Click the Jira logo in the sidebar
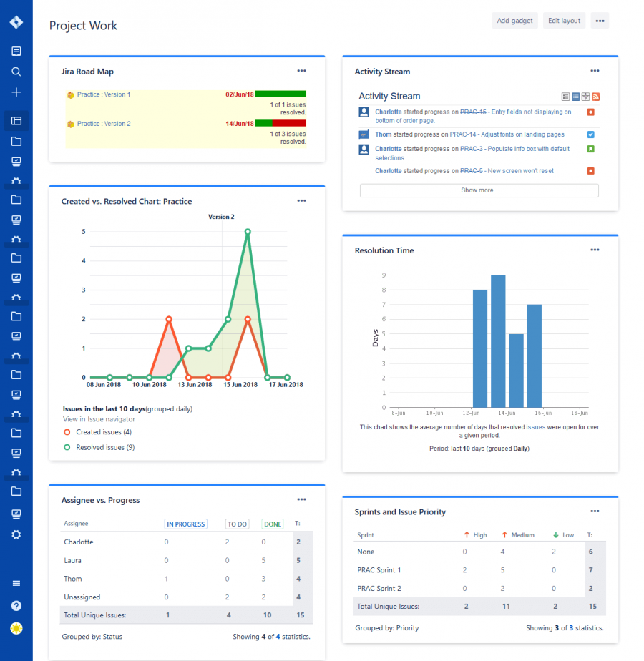The width and height of the screenshot is (644, 661). pos(16,22)
